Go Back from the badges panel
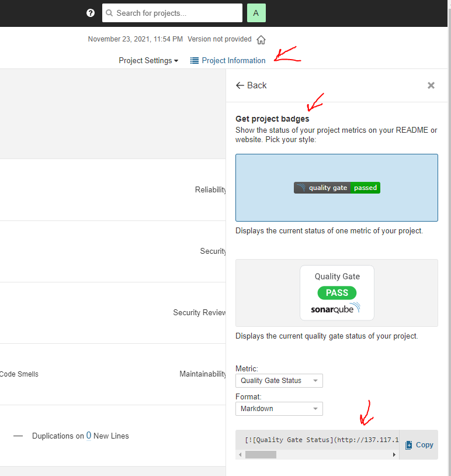451x476 pixels. [251, 85]
